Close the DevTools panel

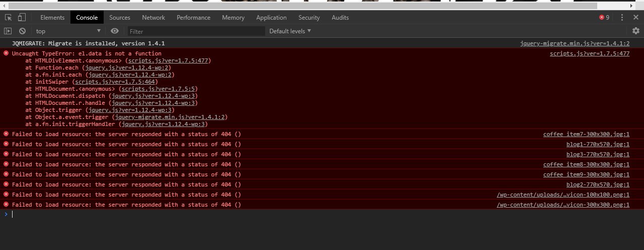[x=636, y=18]
